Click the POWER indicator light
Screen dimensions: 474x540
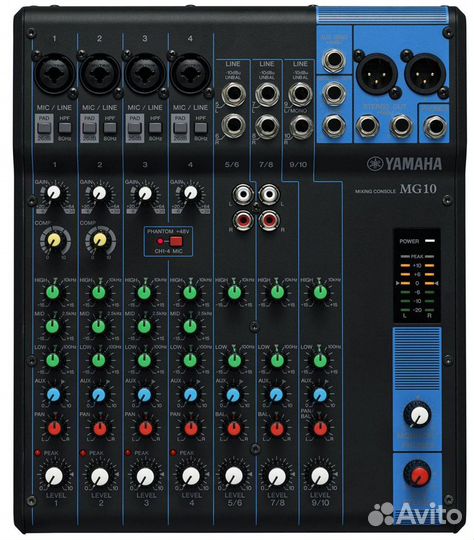click(430, 241)
